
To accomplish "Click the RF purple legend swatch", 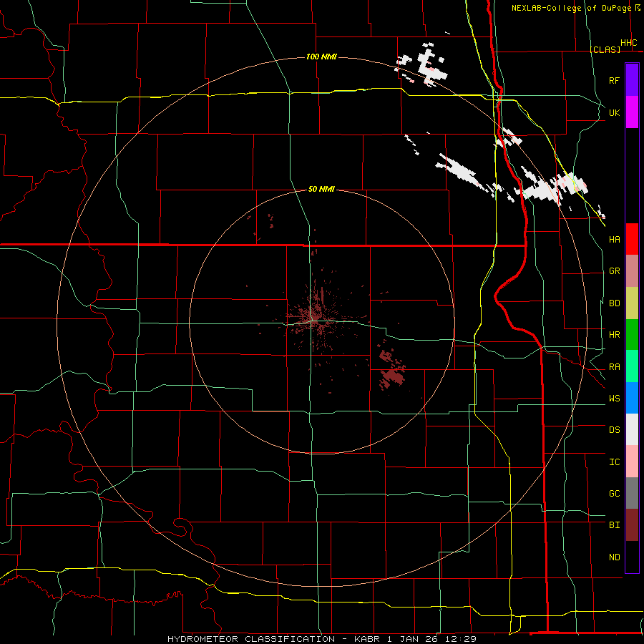I will (x=632, y=80).
